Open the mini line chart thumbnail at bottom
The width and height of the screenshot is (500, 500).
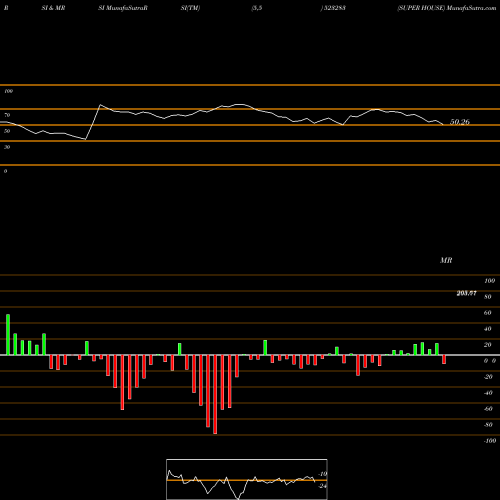(x=247, y=479)
